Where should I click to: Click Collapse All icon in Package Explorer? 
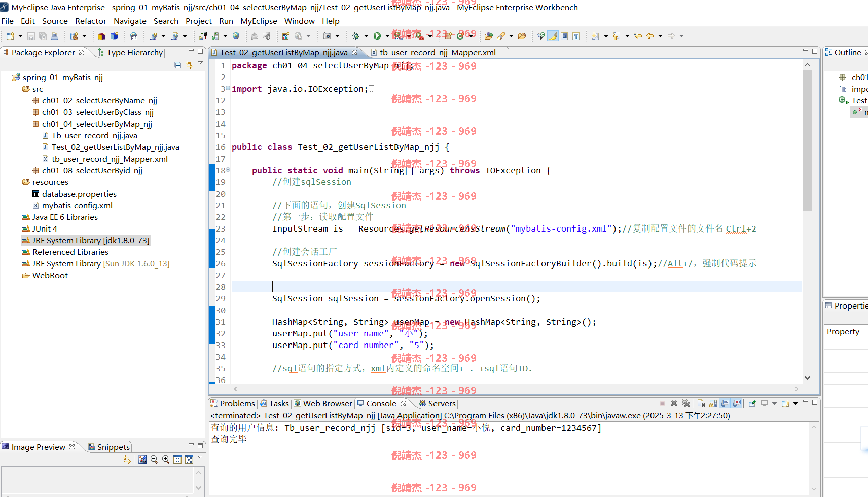pyautogui.click(x=177, y=65)
